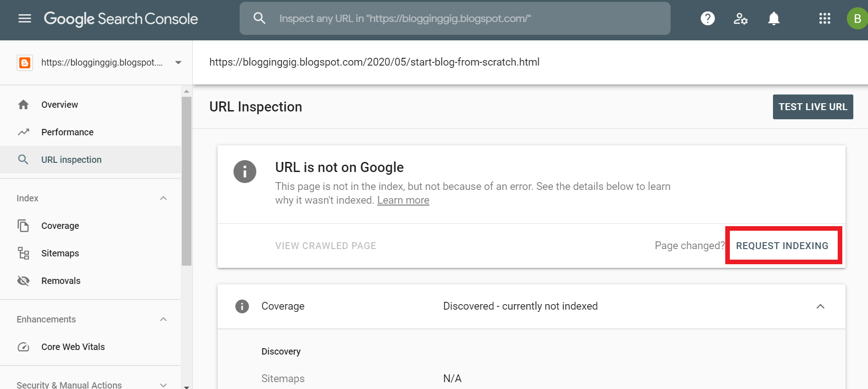Viewport: 868px width, 389px height.
Task: Expand Security & Manual Actions section
Action: (x=163, y=385)
